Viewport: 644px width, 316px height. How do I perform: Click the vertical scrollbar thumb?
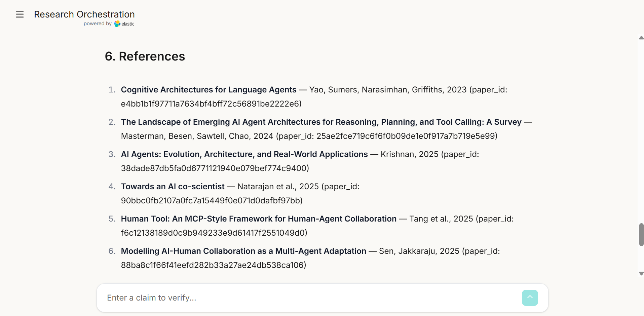641,234
